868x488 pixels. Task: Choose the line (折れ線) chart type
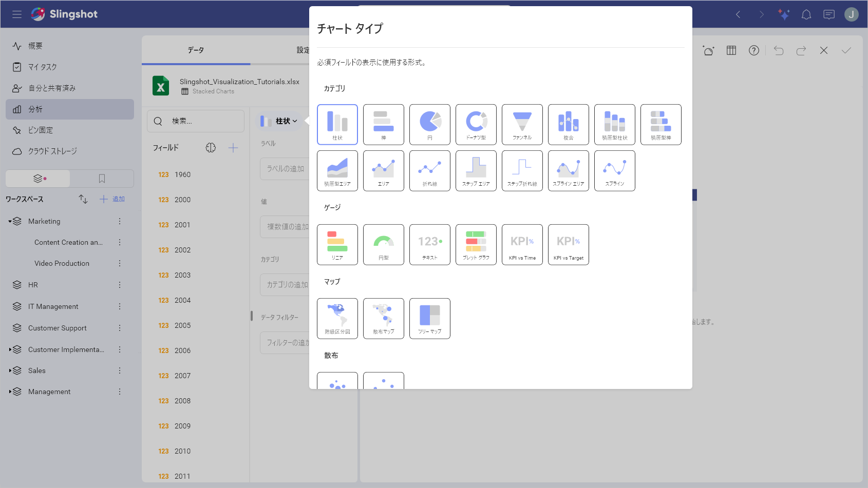pos(430,171)
